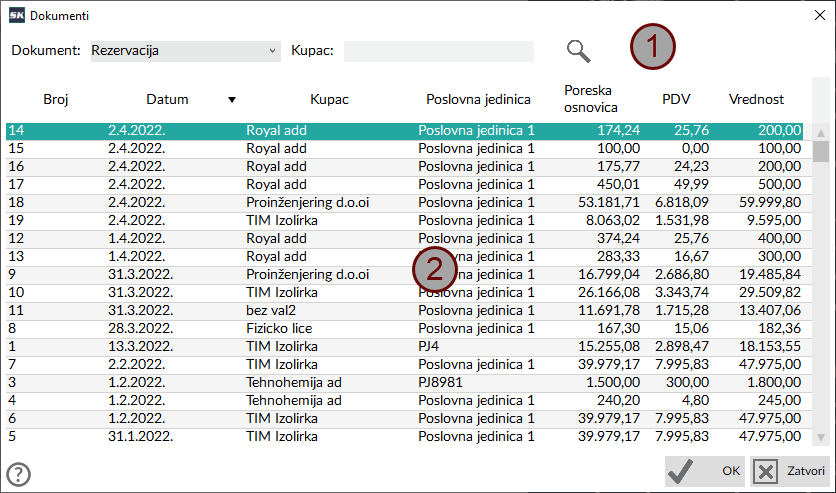Click the PDV cell 3.343,74
836x493 pixels.
coord(682,293)
